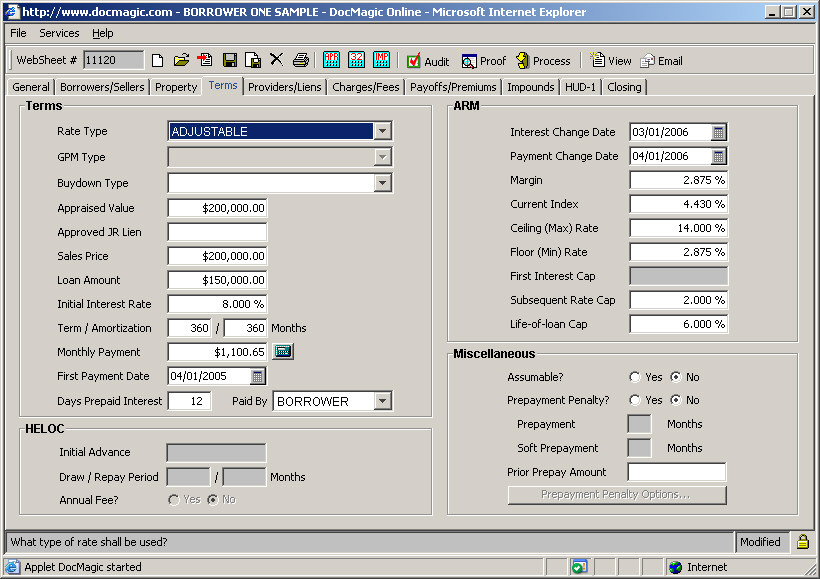820x579 pixels.
Task: Switch to the HUD-1 tab
Action: click(580, 87)
